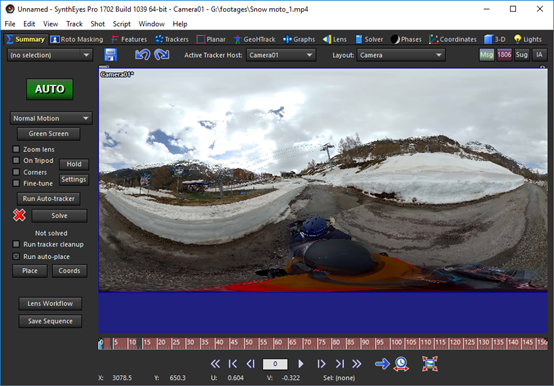Disable Run auto-place checkbox
Screen dimensions: 554x386
(16, 256)
